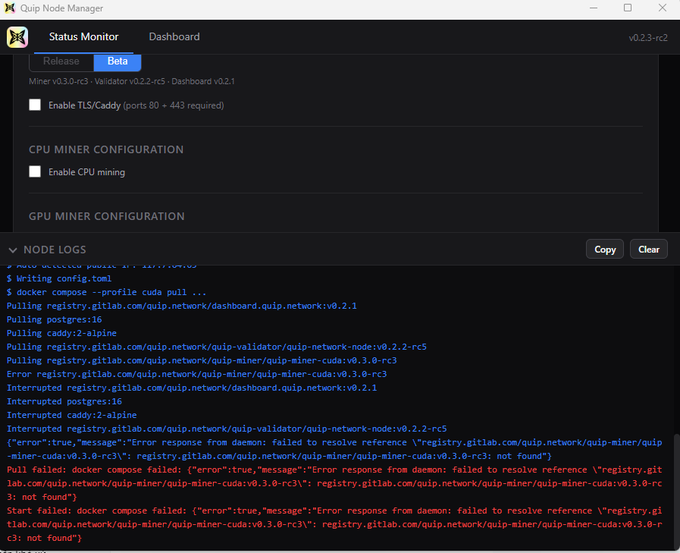Image resolution: width=680 pixels, height=553 pixels.
Task: Minimize the Quip Node Manager window
Action: coord(593,8)
